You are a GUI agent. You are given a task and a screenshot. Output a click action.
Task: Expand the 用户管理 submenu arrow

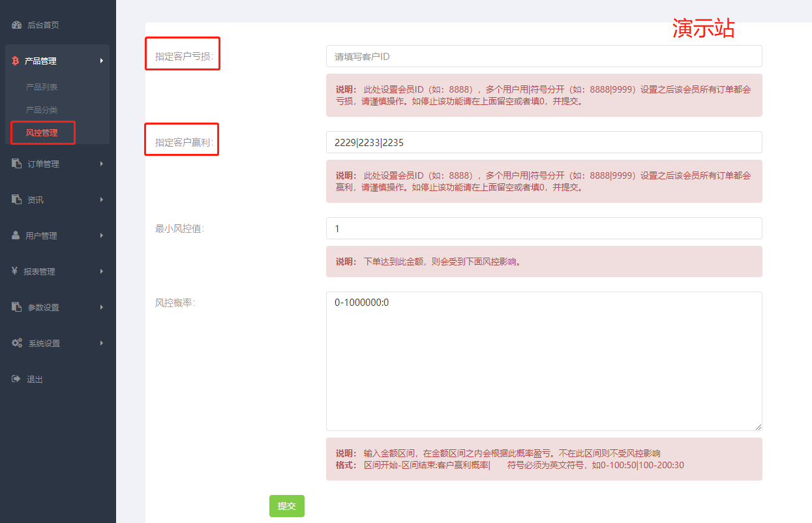[x=101, y=235]
